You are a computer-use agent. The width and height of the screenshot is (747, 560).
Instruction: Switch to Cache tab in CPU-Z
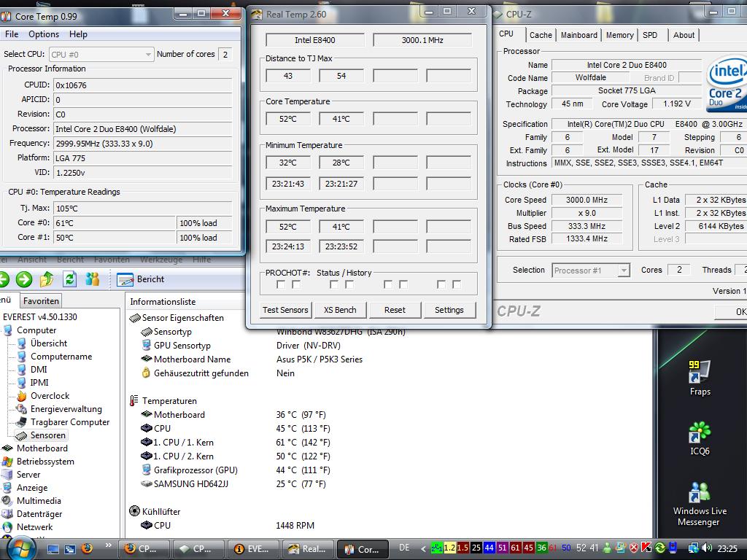[x=541, y=35]
